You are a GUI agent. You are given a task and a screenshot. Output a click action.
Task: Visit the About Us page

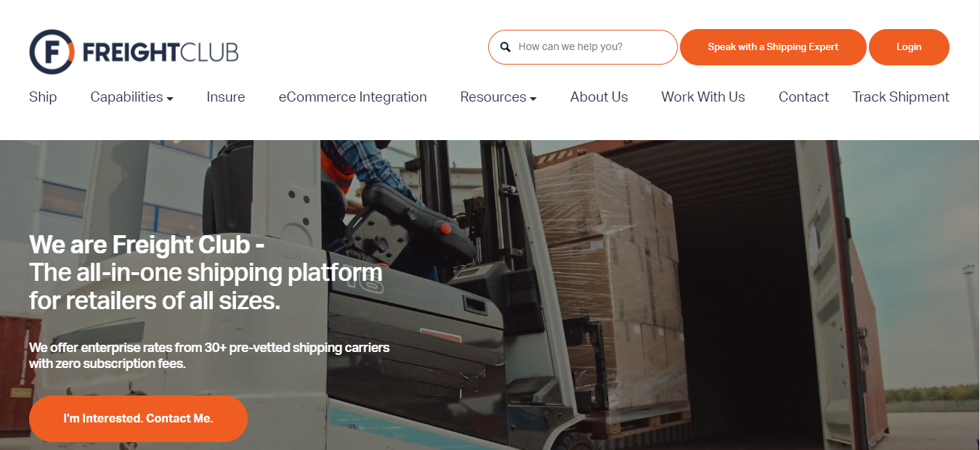click(599, 97)
